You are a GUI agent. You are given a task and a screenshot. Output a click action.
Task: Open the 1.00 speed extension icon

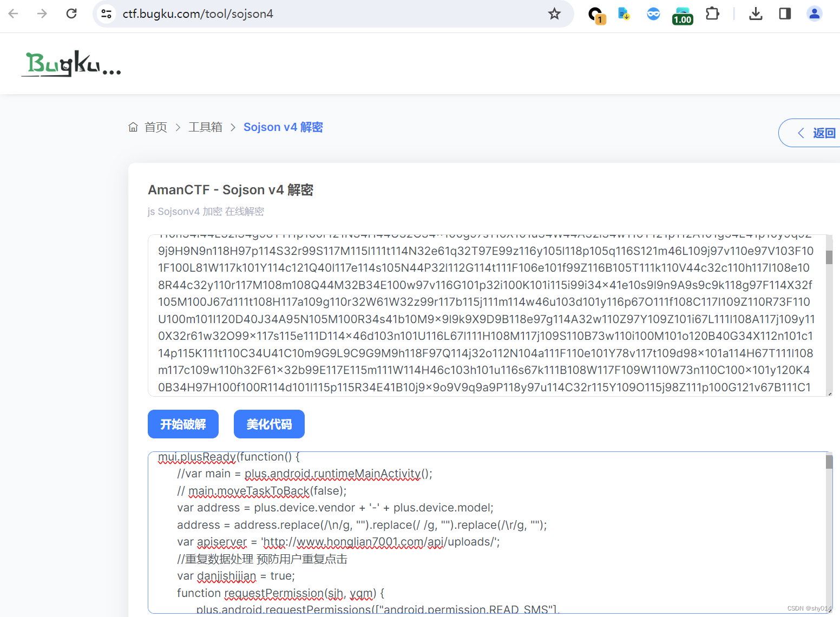click(x=682, y=16)
